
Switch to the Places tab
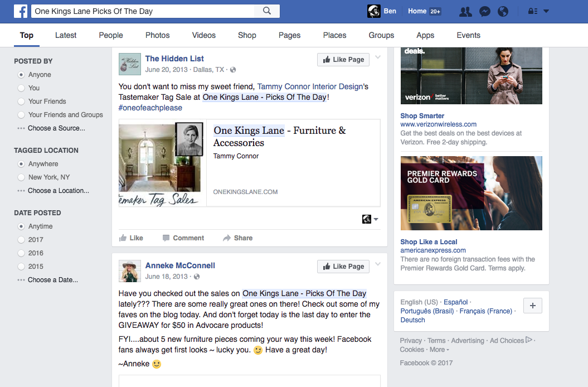tap(334, 35)
